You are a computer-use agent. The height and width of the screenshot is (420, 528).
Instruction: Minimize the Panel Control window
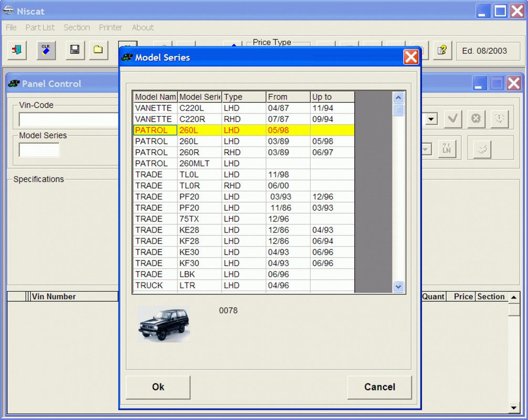tap(480, 83)
